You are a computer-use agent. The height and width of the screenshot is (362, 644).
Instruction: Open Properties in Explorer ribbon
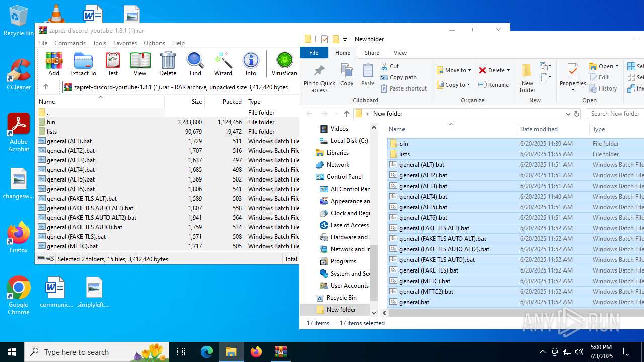click(573, 78)
